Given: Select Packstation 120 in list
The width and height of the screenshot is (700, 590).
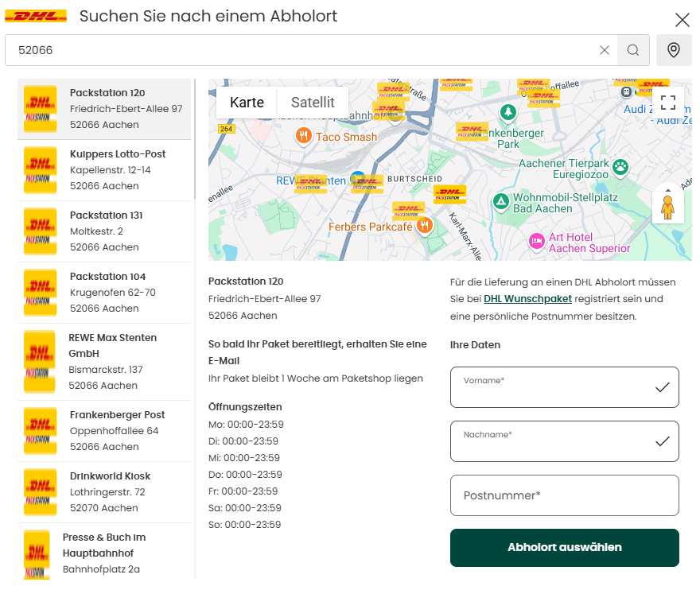Looking at the screenshot, I should pos(104,109).
